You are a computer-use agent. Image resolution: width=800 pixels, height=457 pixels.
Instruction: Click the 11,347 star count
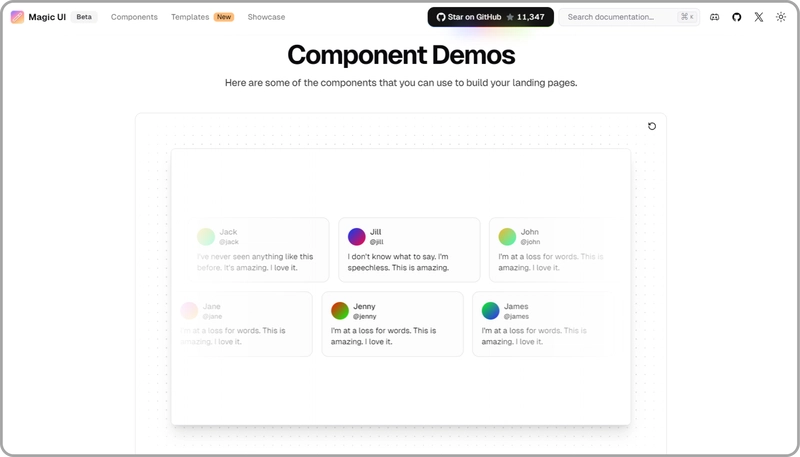point(531,17)
